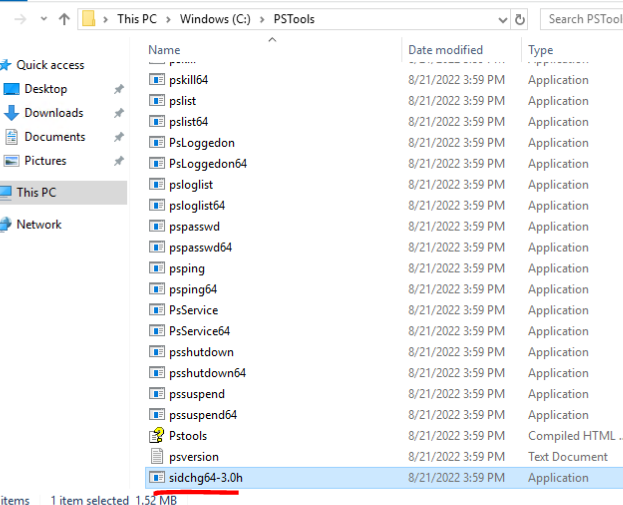Click Windows (C:) in the address breadcrumb
The width and height of the screenshot is (623, 505).
(x=215, y=19)
